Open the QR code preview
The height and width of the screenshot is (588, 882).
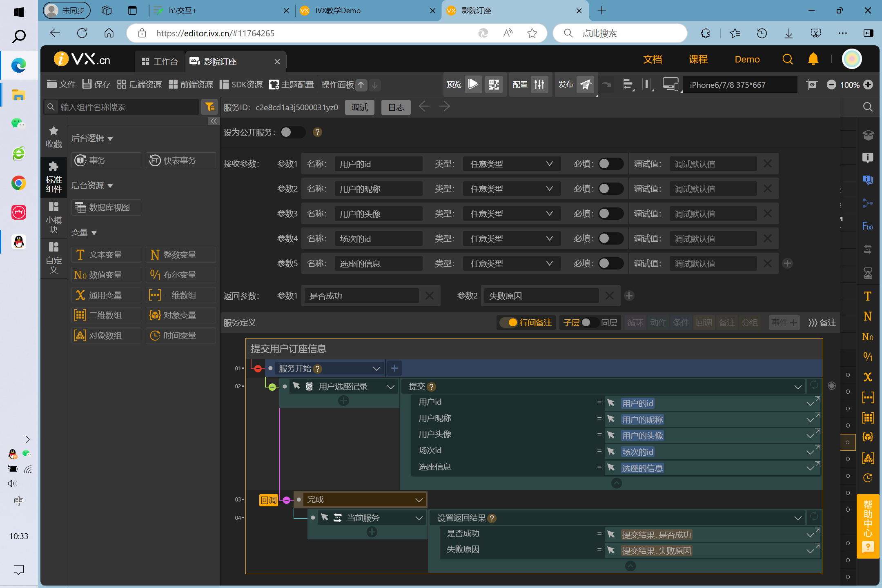coord(493,85)
